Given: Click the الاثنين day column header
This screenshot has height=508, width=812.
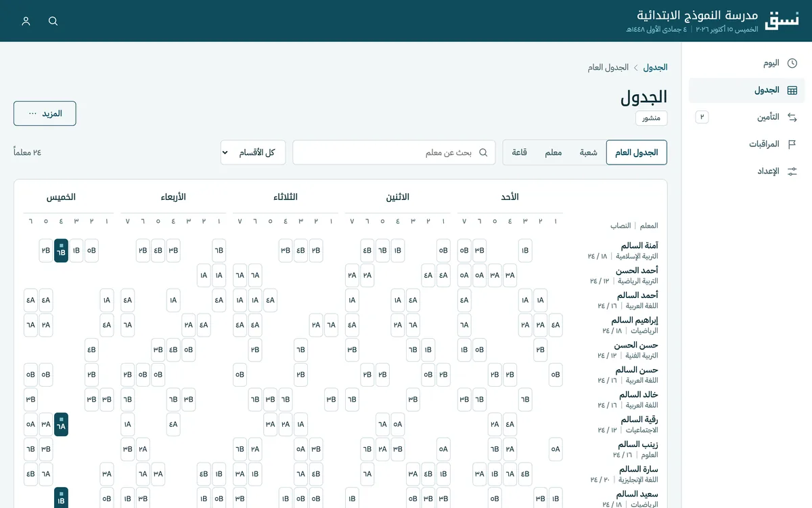Looking at the screenshot, I should (398, 197).
